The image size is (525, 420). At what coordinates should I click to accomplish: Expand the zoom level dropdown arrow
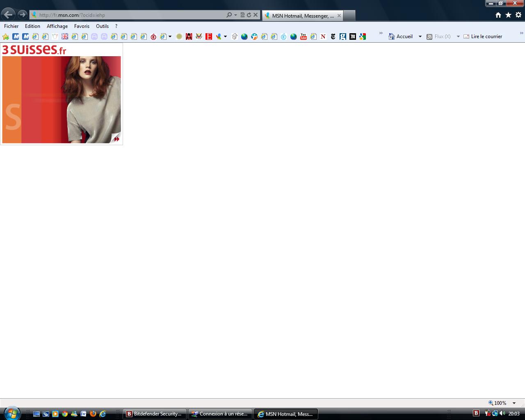[514, 403]
